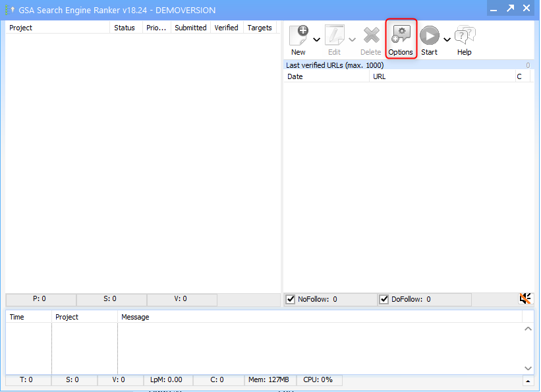The image size is (541, 392).
Task: Click the 'P: 0' status cell
Action: pos(40,299)
